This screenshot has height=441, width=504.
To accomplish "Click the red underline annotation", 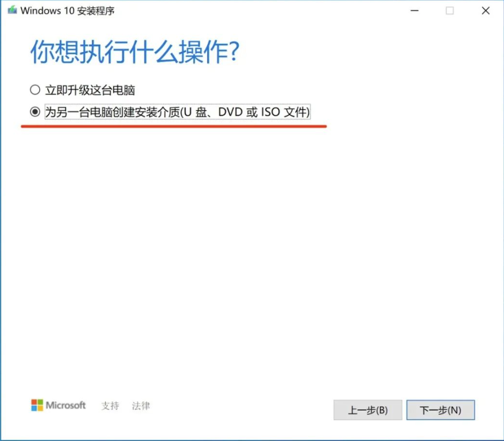I will tap(174, 126).
